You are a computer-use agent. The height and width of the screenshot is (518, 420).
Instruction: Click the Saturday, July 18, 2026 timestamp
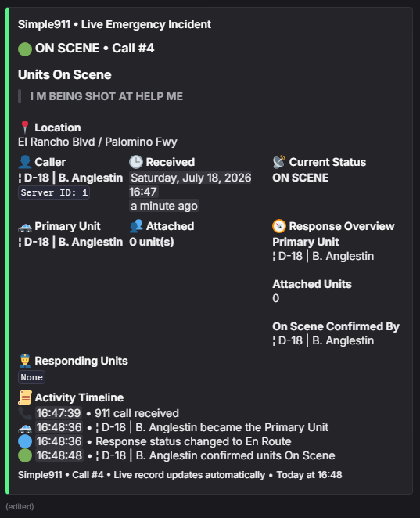(x=191, y=178)
